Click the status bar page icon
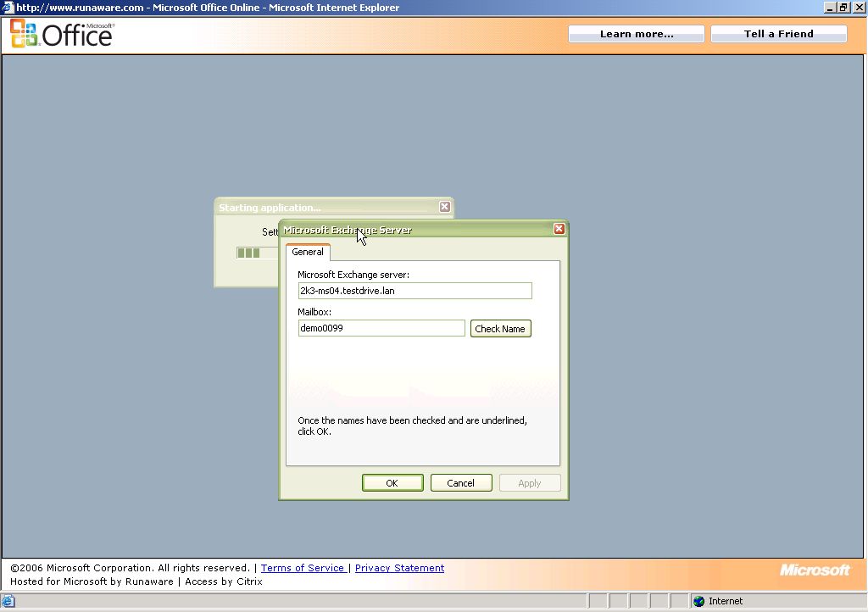This screenshot has height=612, width=868. 8,601
